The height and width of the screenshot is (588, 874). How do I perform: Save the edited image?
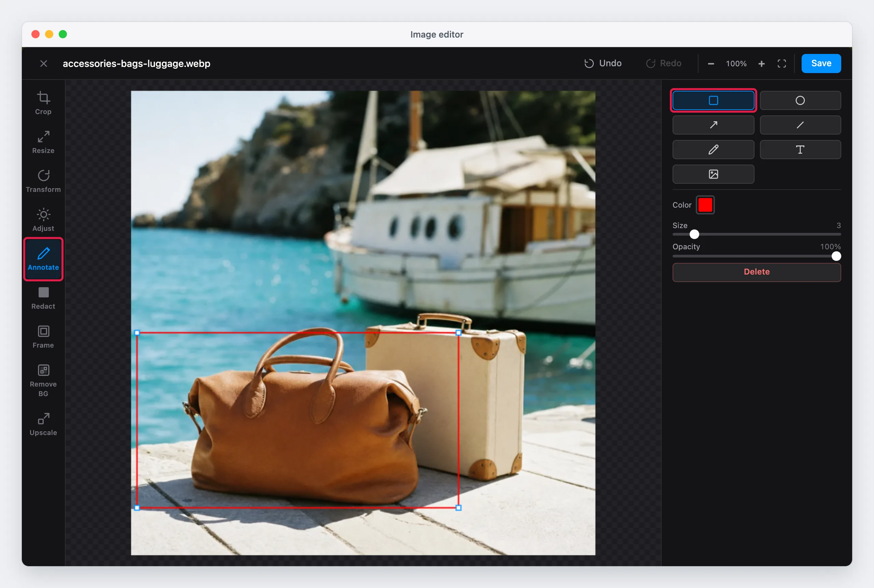(821, 64)
